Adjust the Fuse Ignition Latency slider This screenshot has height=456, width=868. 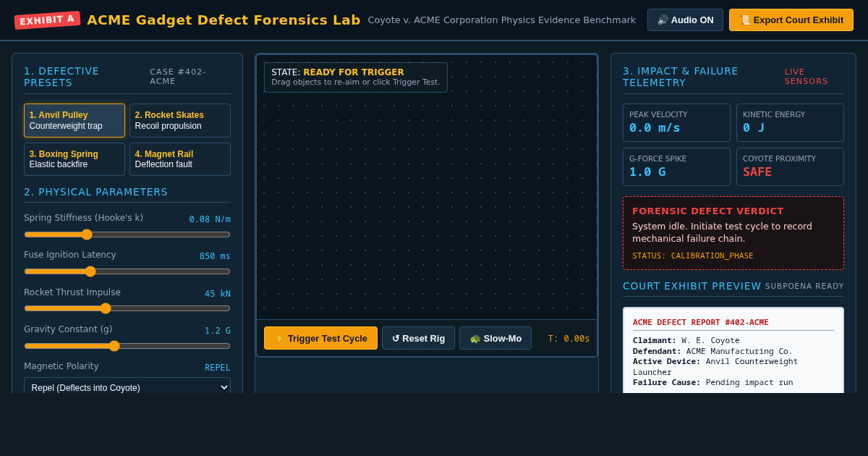point(127,271)
